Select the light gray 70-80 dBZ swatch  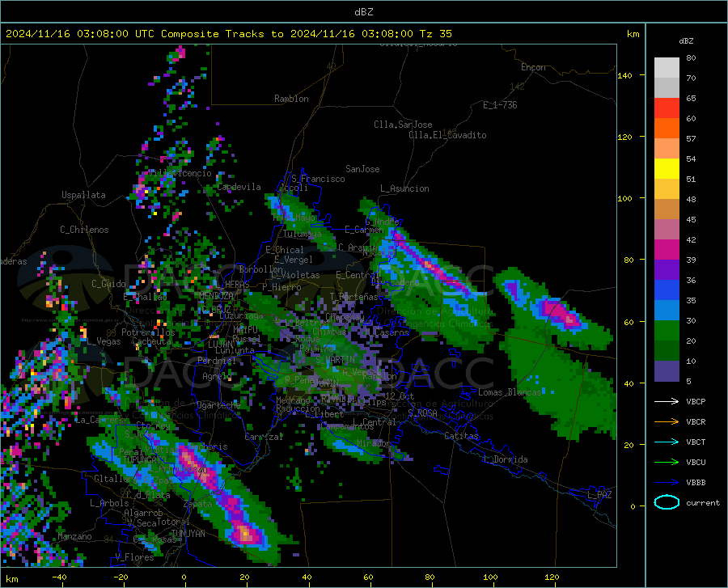667,67
